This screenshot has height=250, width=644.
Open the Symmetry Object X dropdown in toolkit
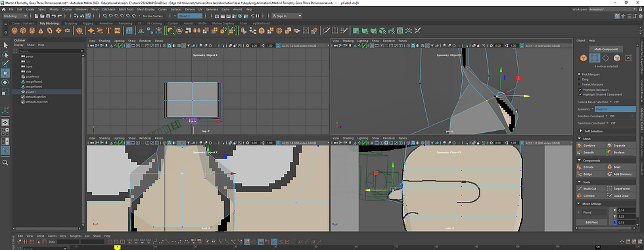coord(615,109)
